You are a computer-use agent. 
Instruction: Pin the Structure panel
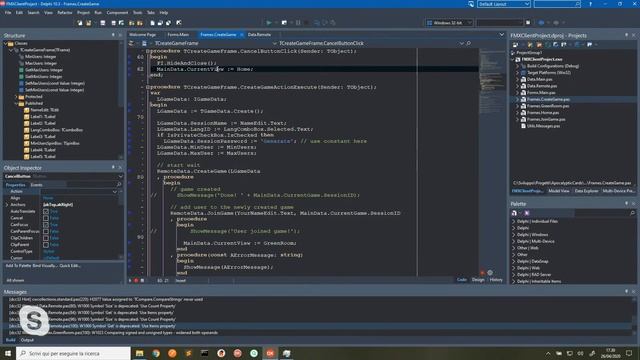coord(113,36)
